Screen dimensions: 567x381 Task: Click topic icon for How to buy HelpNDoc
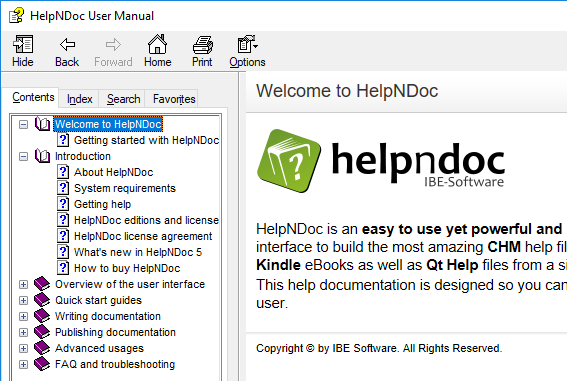(x=63, y=268)
